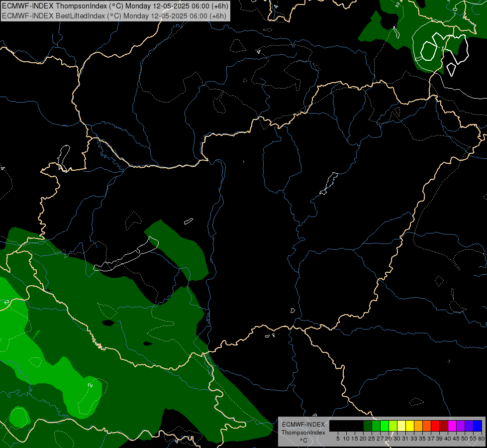The width and height of the screenshot is (487, 448).
Task: Select the dark red 39–40 legend swatch
Action: (444, 426)
